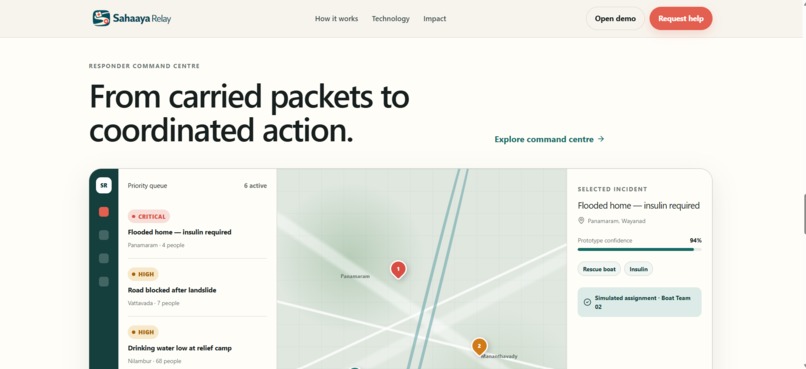Click the 94% confidence value
The width and height of the screenshot is (806, 369).
pos(695,241)
